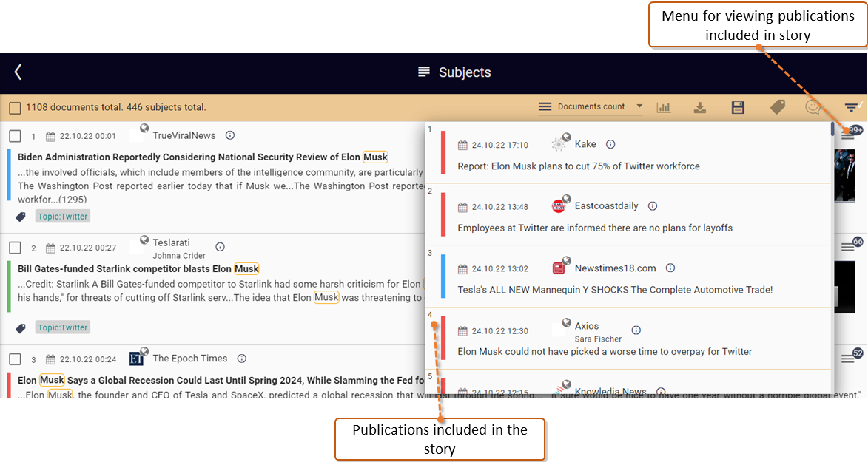The width and height of the screenshot is (868, 462).
Task: Click author Sara Fischer
Action: pyautogui.click(x=598, y=339)
